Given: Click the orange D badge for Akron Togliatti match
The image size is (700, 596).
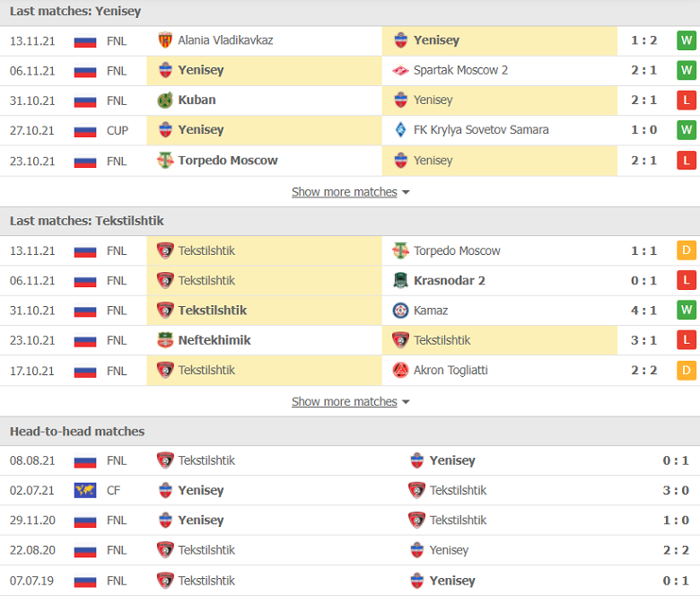Looking at the screenshot, I should pyautogui.click(x=687, y=370).
